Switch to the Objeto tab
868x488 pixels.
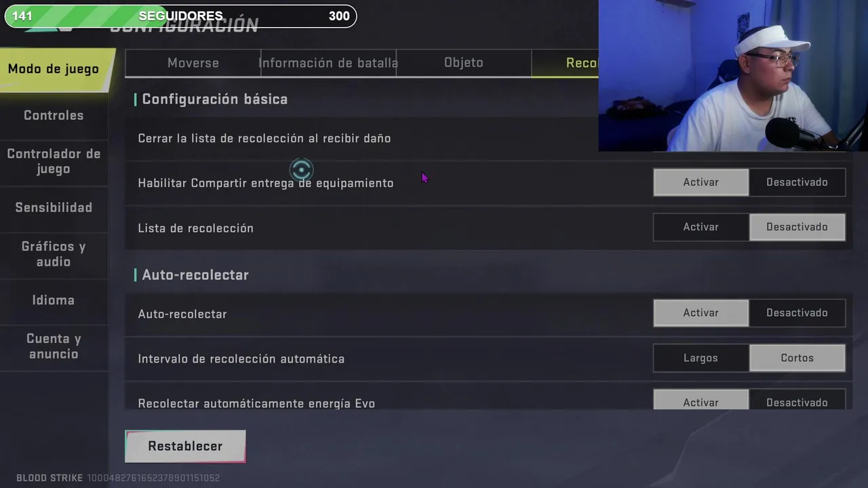click(464, 63)
